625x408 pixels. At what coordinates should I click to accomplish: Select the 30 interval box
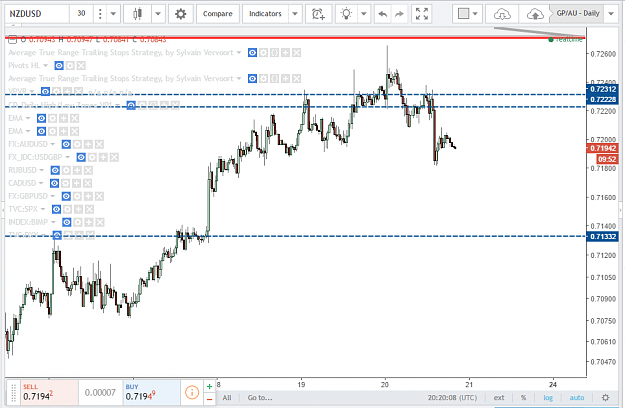click(81, 14)
